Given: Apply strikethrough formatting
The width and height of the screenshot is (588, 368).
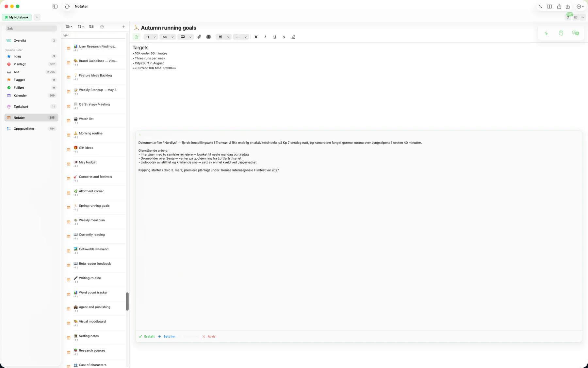Looking at the screenshot, I should click(284, 37).
